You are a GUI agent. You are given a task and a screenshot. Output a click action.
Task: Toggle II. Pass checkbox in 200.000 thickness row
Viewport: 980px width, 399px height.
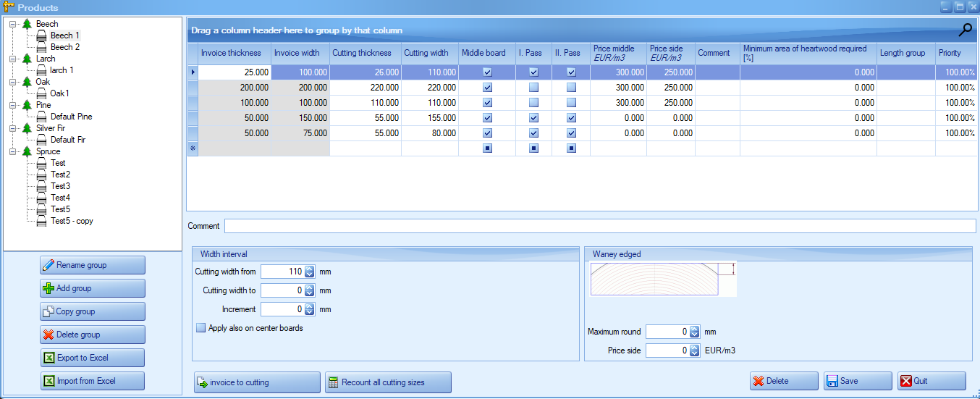[571, 88]
